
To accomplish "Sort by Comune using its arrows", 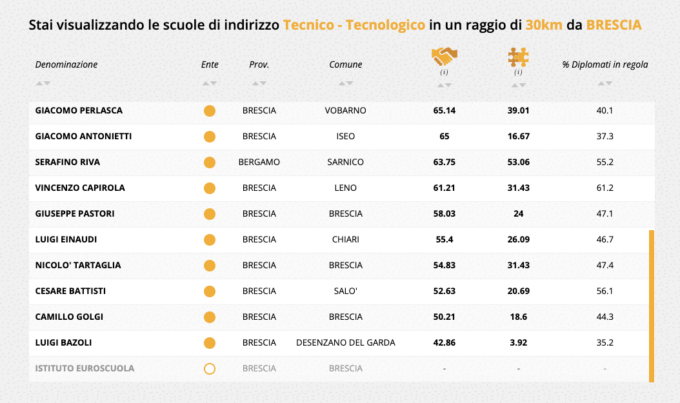I will tap(345, 81).
